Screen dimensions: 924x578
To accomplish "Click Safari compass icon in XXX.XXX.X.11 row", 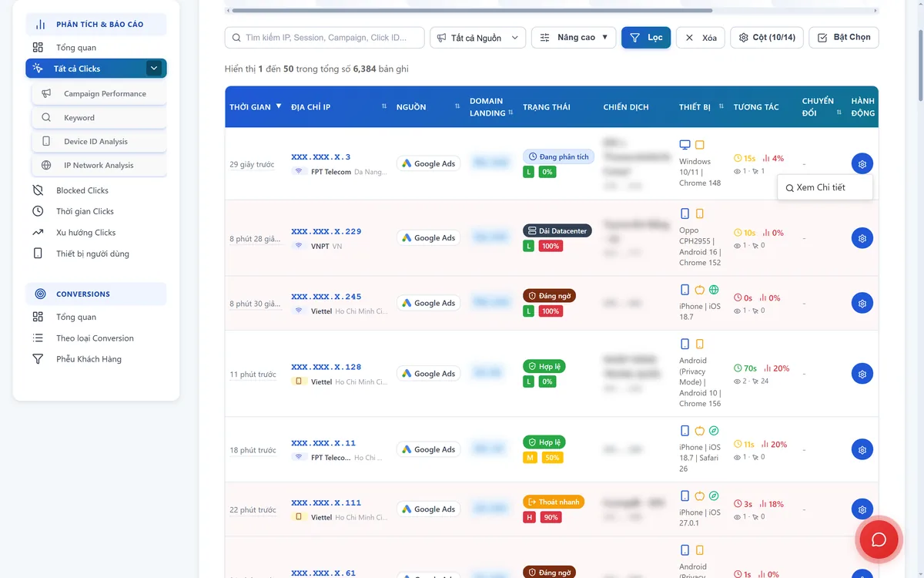I will point(714,430).
